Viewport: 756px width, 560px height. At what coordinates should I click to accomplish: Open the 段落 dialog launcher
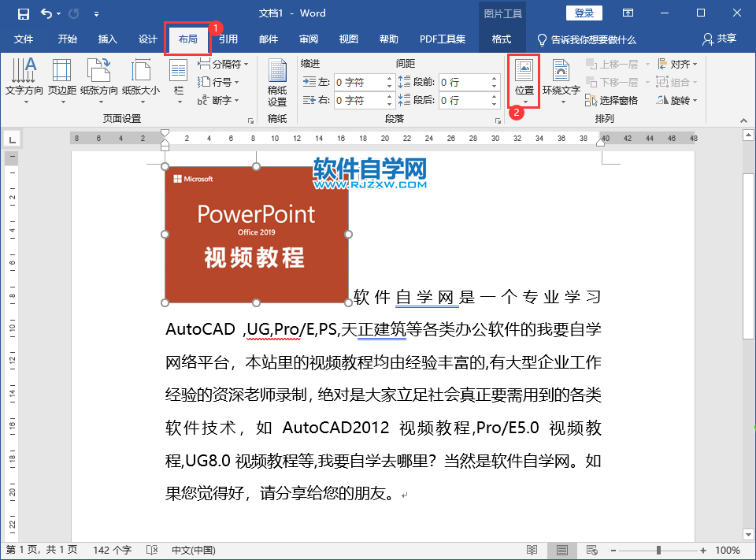point(498,121)
